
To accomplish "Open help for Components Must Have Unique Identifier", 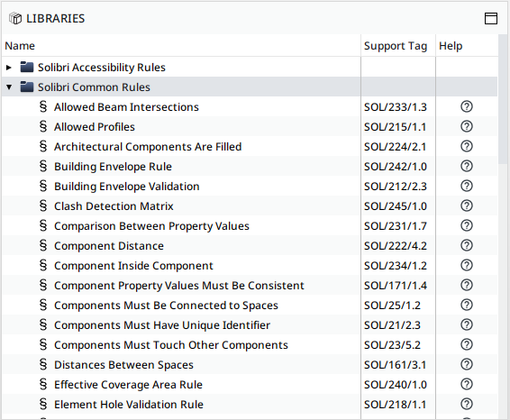I will click(467, 325).
